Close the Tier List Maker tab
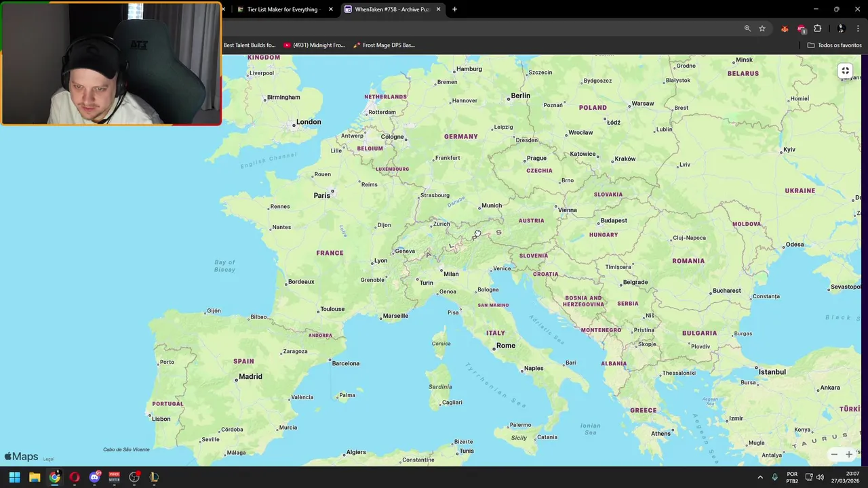 (x=331, y=9)
